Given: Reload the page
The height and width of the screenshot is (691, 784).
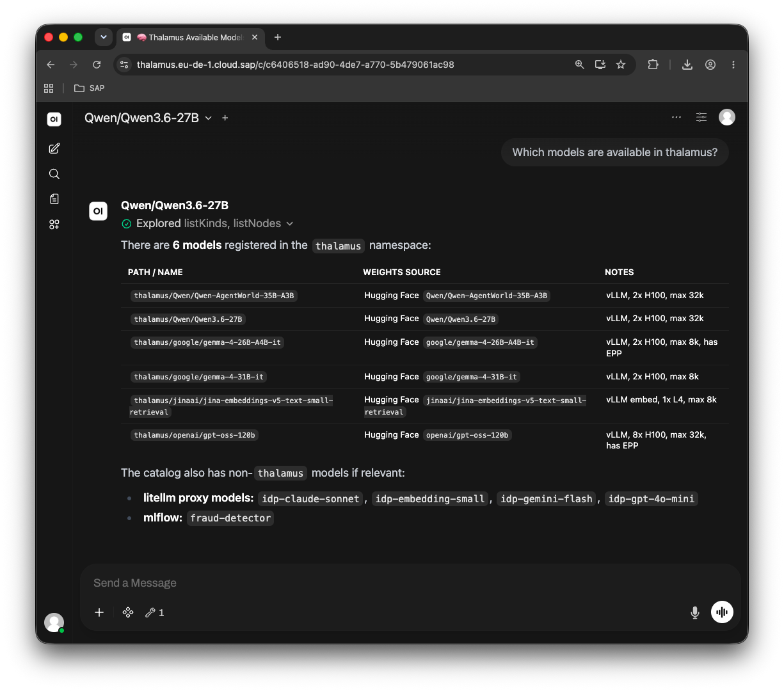Looking at the screenshot, I should click(97, 65).
